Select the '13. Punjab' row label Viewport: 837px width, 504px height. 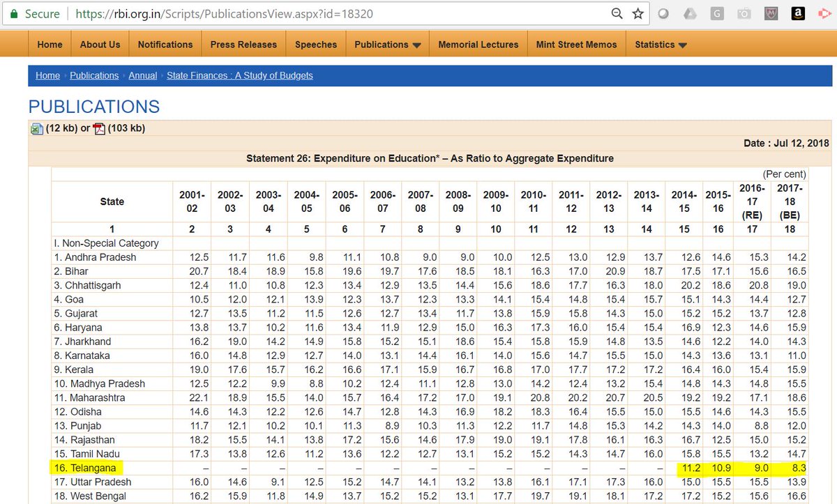[77, 426]
